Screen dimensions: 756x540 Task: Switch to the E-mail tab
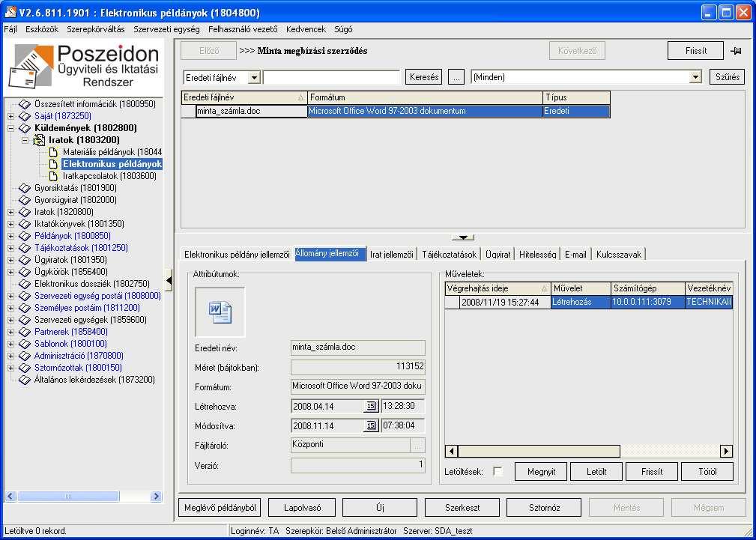pos(575,255)
